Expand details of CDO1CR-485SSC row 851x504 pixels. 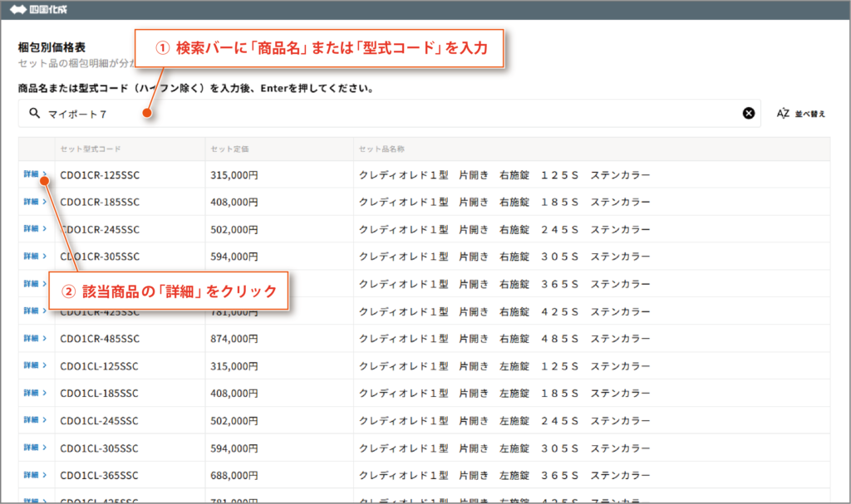(x=35, y=339)
